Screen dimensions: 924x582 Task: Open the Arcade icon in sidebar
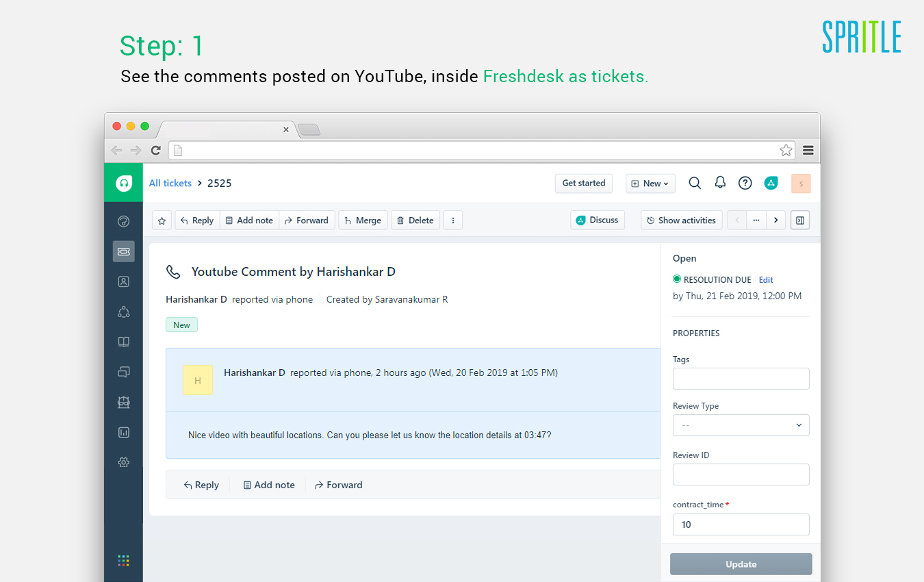tap(123, 402)
